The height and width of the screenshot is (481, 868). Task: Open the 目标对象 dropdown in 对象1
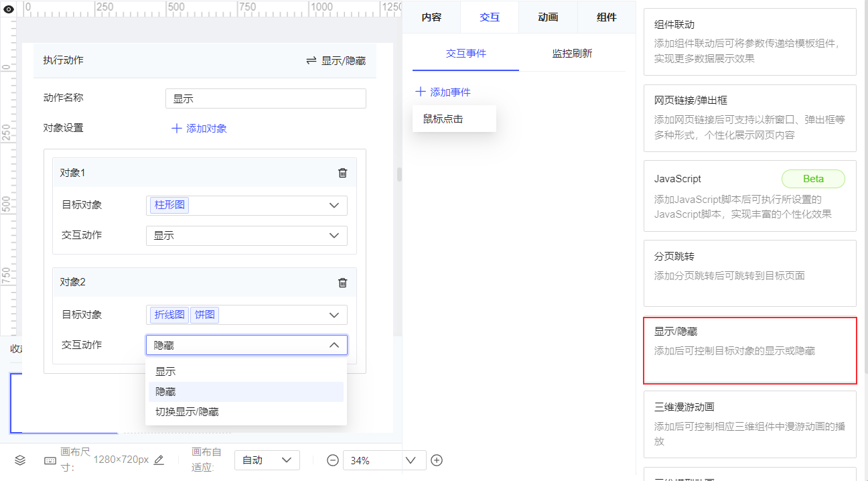pos(246,206)
